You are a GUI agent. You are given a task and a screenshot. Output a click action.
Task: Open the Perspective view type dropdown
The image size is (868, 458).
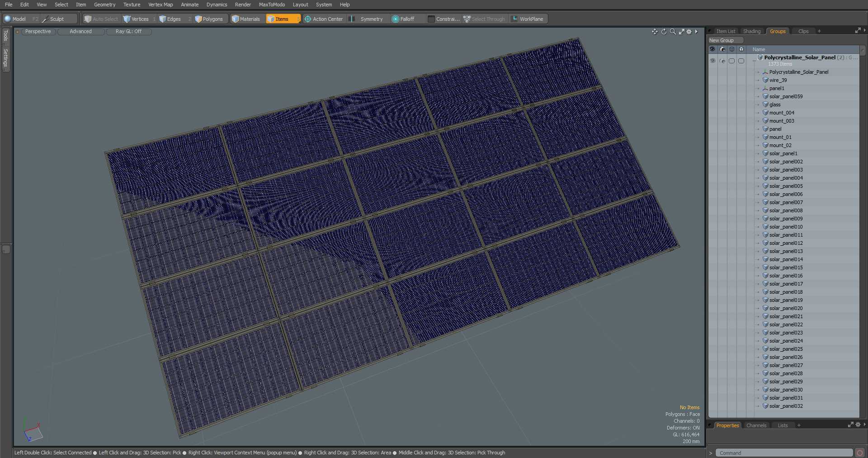[38, 32]
